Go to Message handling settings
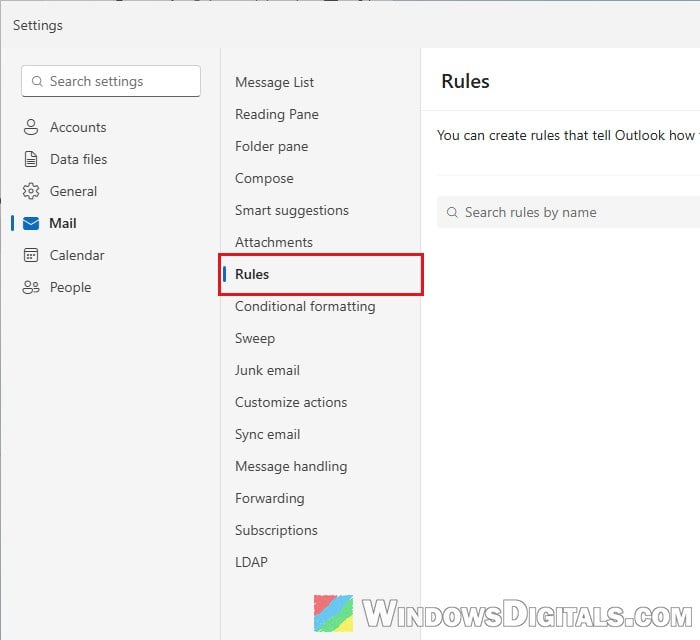Screen dimensions: 700x640 pos(291,466)
